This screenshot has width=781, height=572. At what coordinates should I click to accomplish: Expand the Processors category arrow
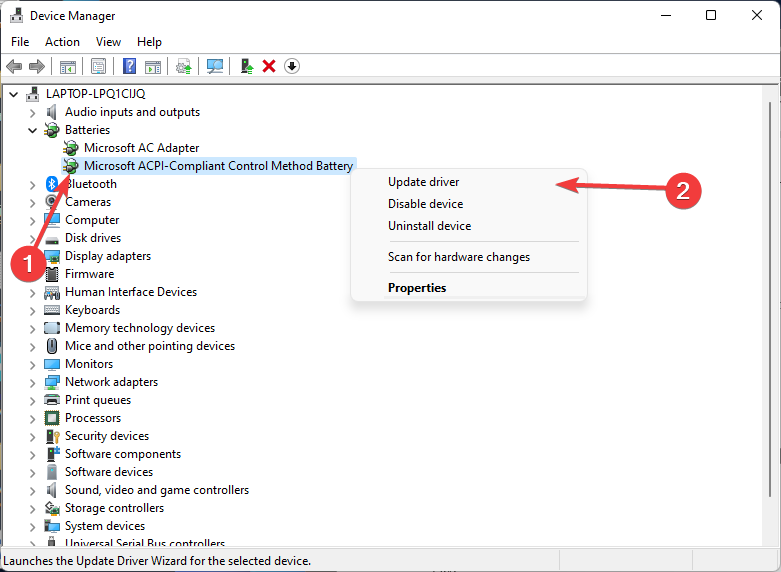32,418
